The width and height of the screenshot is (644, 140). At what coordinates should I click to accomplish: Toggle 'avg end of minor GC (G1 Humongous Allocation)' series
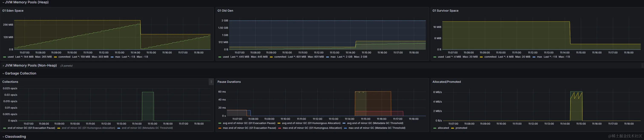pos(311,123)
